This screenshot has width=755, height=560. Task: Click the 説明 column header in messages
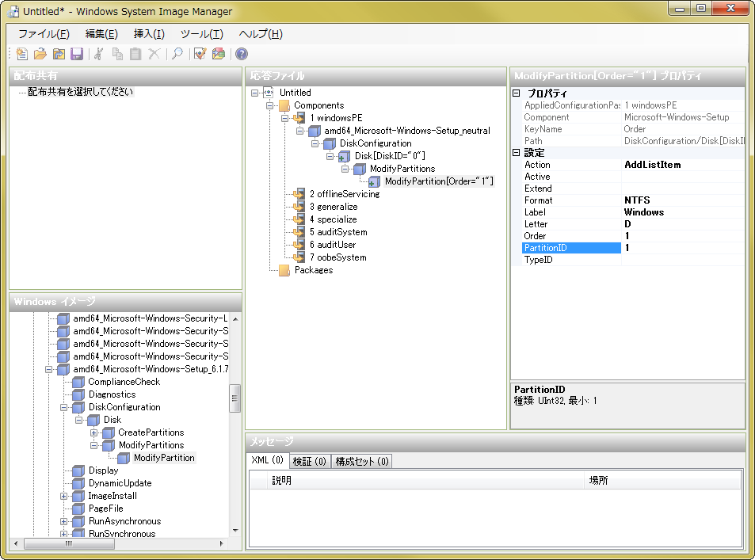point(425,480)
